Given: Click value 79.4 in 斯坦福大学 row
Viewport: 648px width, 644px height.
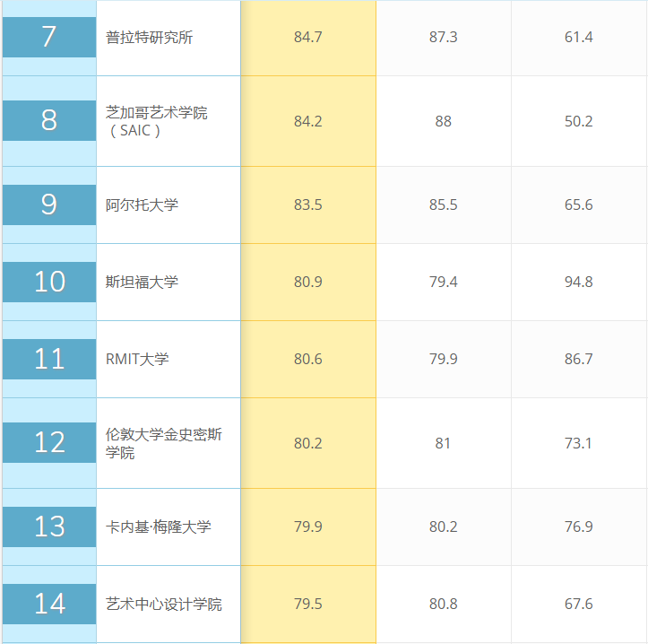Looking at the screenshot, I should (444, 282).
